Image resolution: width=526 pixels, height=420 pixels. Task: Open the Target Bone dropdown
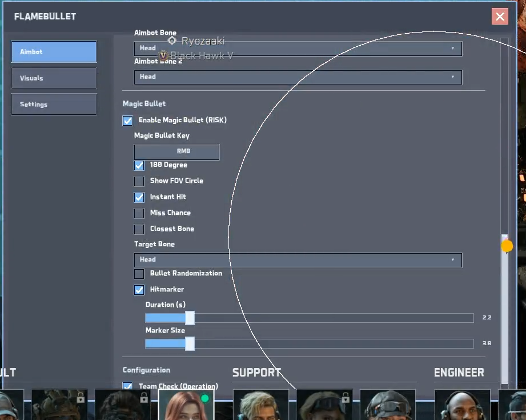pos(298,259)
